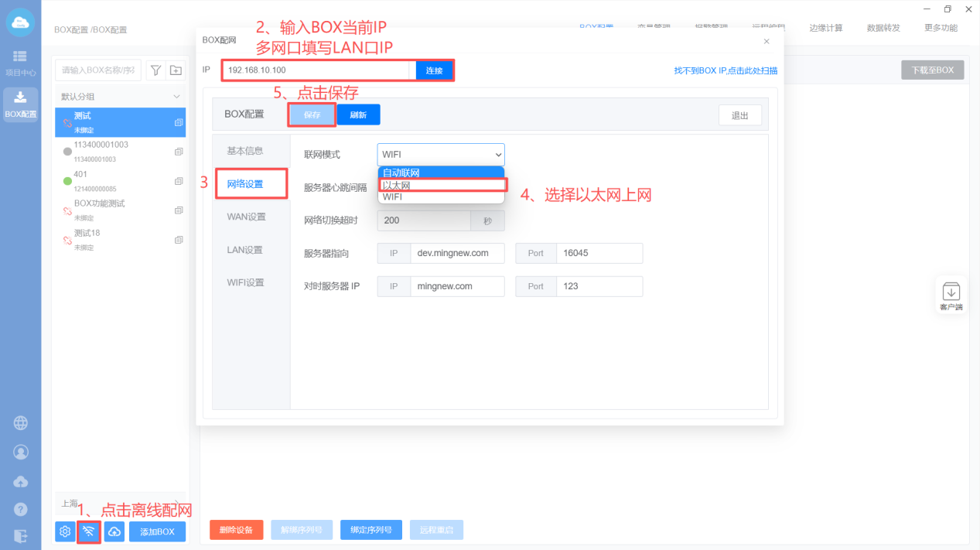Image resolution: width=980 pixels, height=550 pixels.
Task: Click the BOX IP address input field
Action: (x=316, y=70)
